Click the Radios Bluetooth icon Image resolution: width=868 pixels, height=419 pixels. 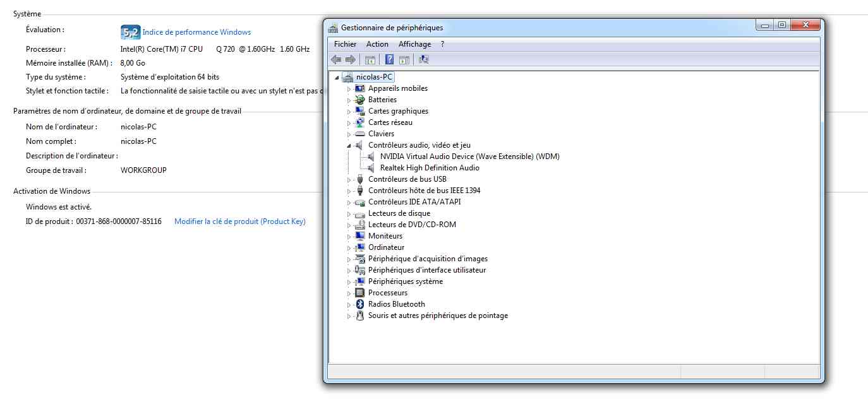360,304
